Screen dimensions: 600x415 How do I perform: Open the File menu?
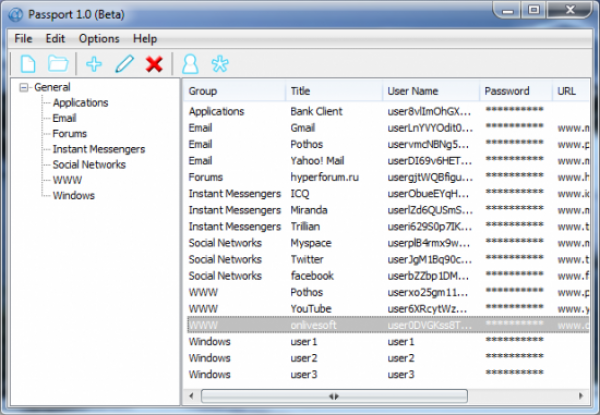23,38
